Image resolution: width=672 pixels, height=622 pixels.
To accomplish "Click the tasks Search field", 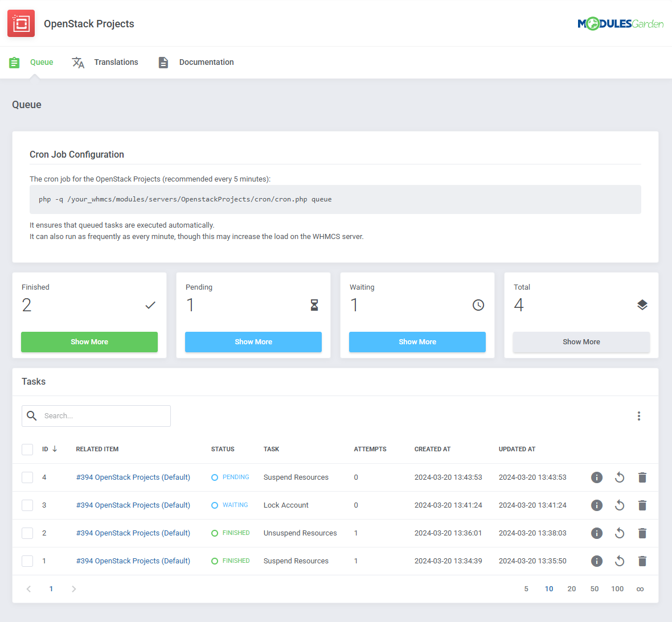I will 96,416.
